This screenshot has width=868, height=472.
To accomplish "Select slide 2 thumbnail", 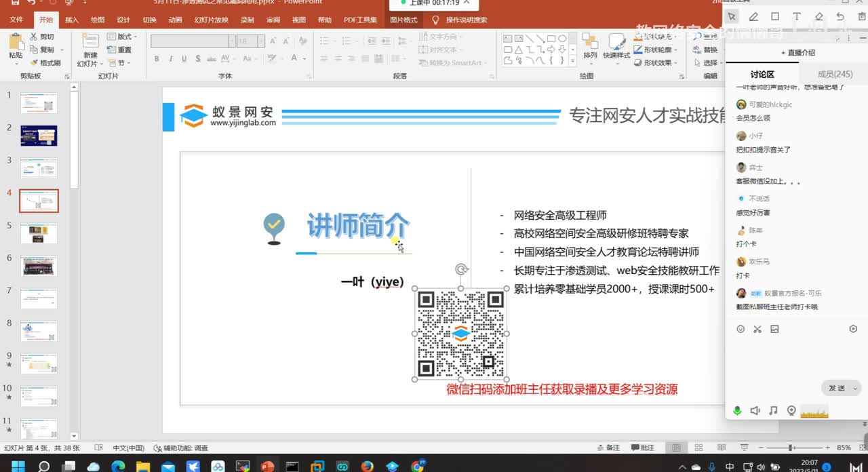I will (x=39, y=136).
